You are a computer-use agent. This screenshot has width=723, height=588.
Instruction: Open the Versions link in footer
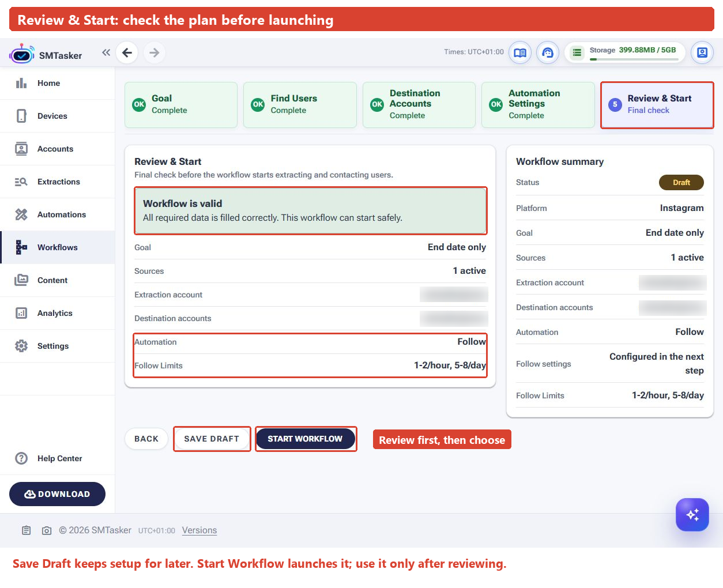tap(199, 530)
